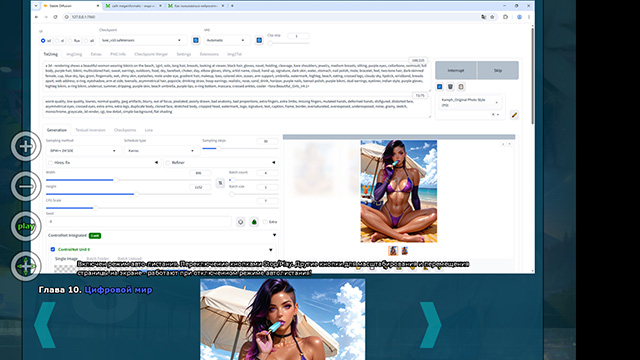Select the sd UI radio option
640x360 pixels.
click(x=43, y=41)
